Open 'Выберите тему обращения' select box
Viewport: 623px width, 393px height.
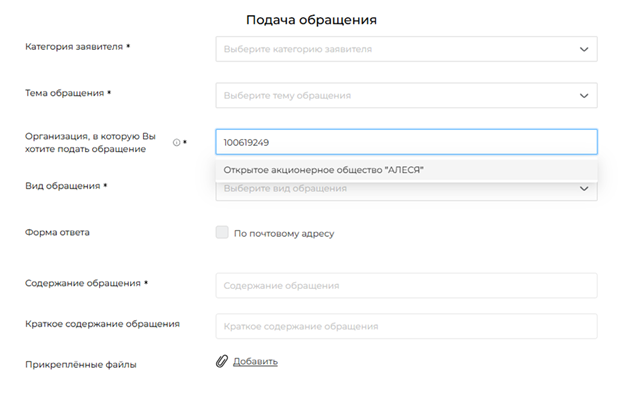pyautogui.click(x=406, y=95)
